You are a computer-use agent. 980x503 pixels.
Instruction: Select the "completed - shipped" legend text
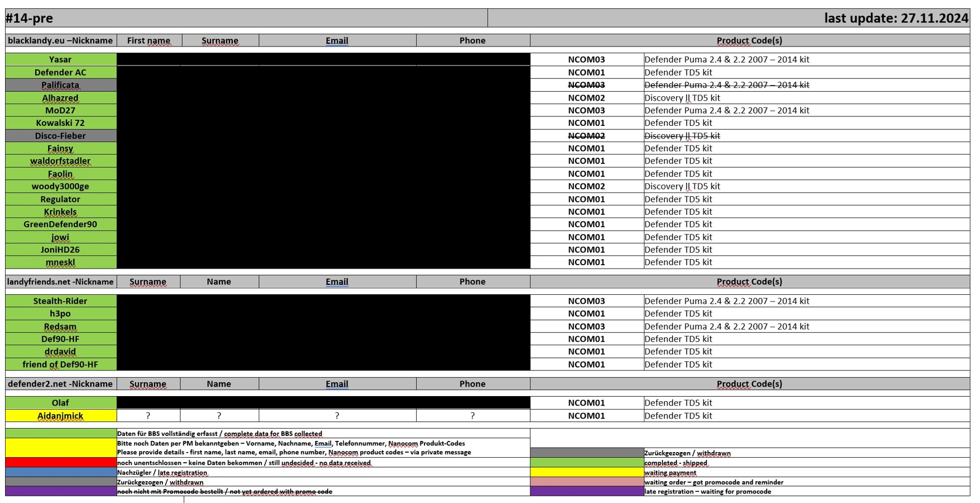[x=676, y=463]
